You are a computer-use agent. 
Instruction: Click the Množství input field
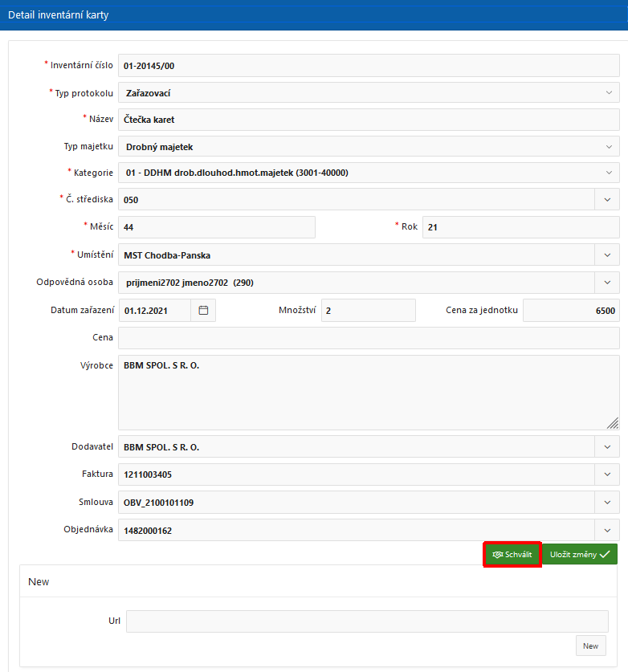[x=369, y=310]
